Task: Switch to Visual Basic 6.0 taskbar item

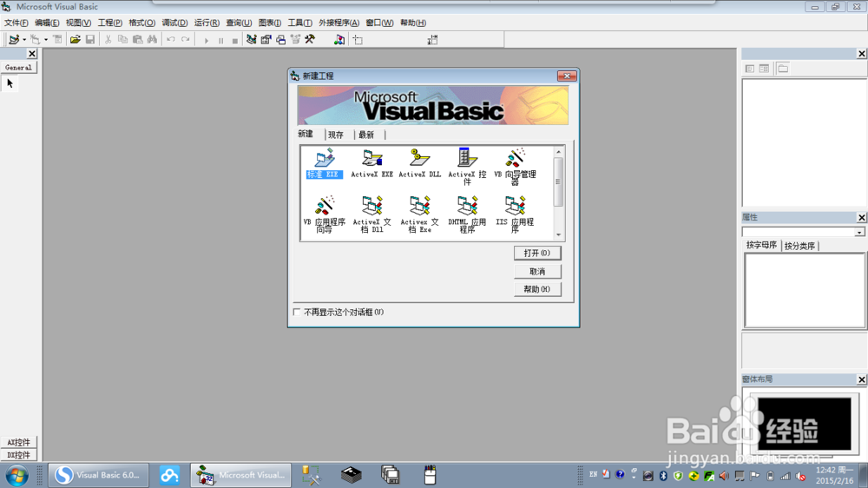Action: (99, 475)
